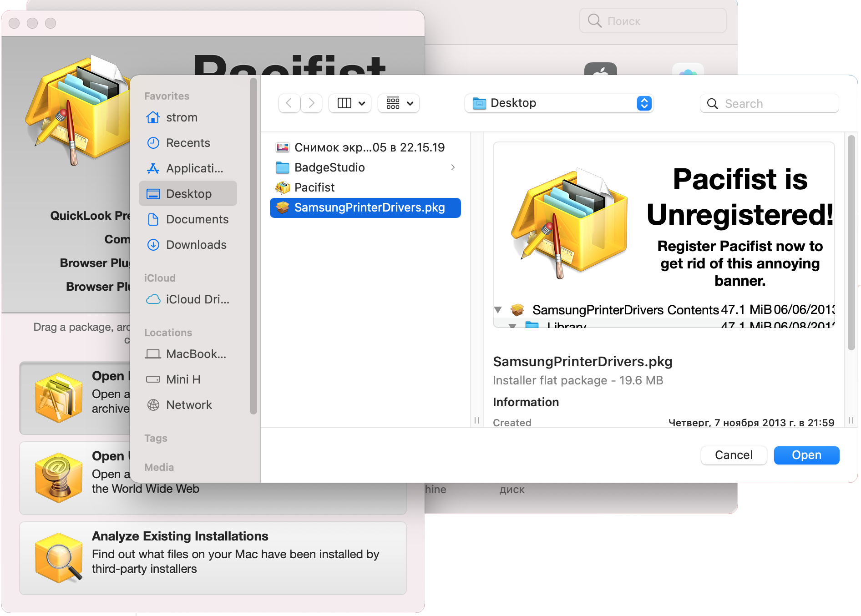Click the Open button

coord(807,455)
